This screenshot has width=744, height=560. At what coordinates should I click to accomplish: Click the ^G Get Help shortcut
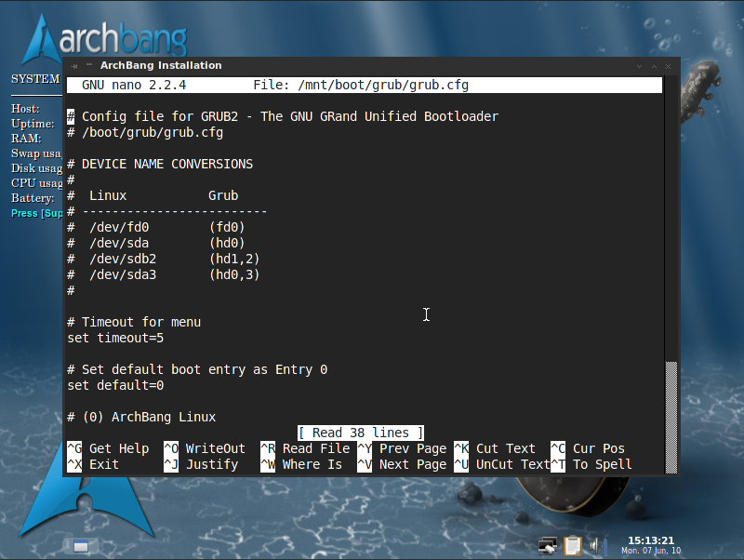(108, 448)
